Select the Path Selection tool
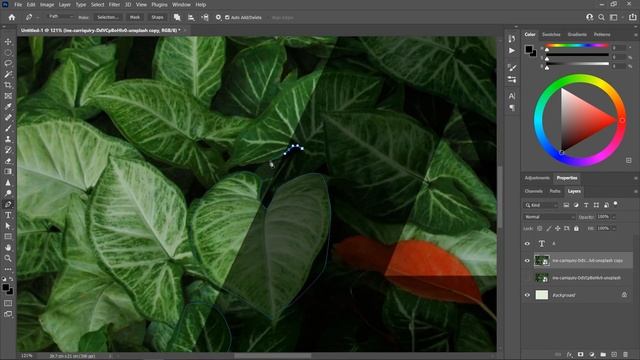Screen dimensions: 640x360 [x=8, y=226]
